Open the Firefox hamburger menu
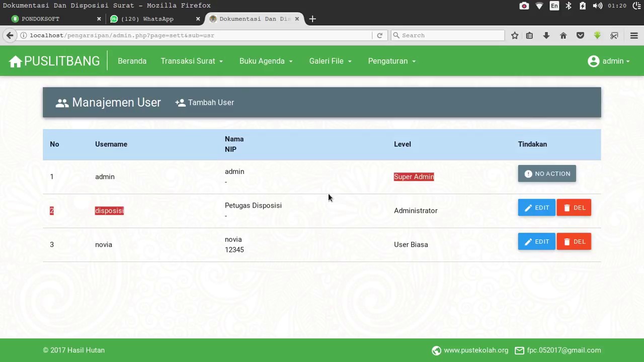The image size is (644, 362). [634, 35]
